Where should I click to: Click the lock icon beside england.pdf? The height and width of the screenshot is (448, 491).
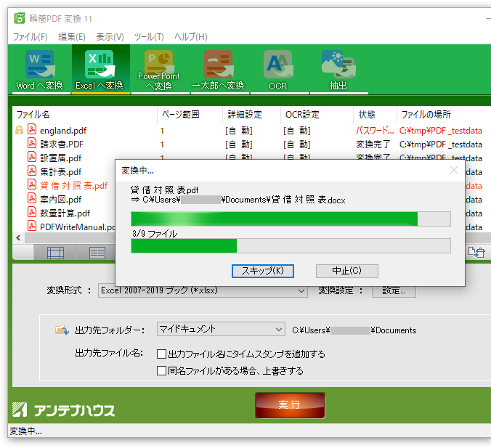(19, 130)
